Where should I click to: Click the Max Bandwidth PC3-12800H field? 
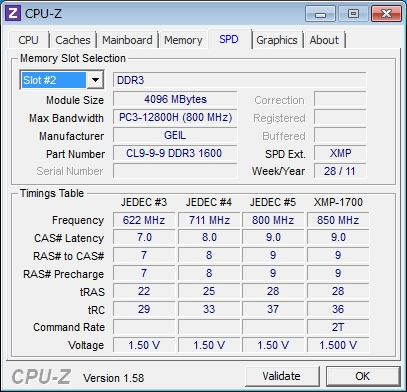[175, 117]
